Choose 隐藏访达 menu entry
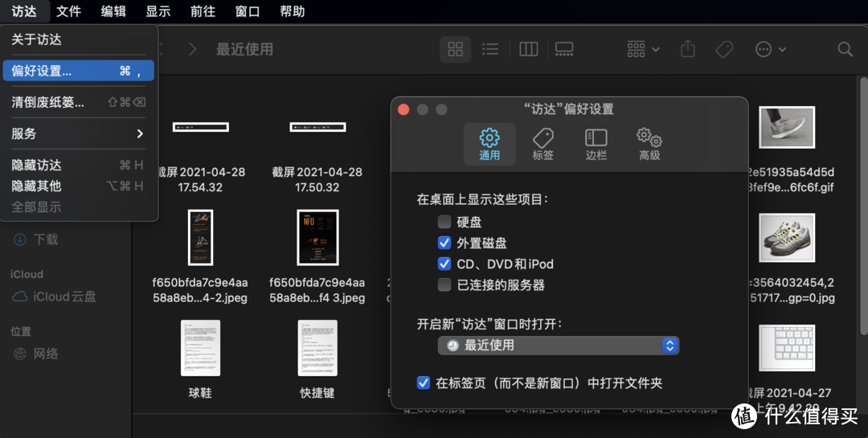Image resolution: width=868 pixels, height=438 pixels. [78, 165]
